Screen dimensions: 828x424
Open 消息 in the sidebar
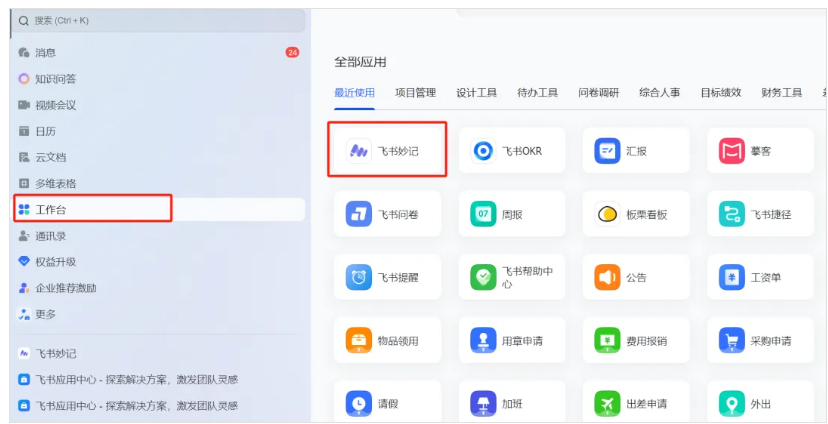tap(45, 52)
